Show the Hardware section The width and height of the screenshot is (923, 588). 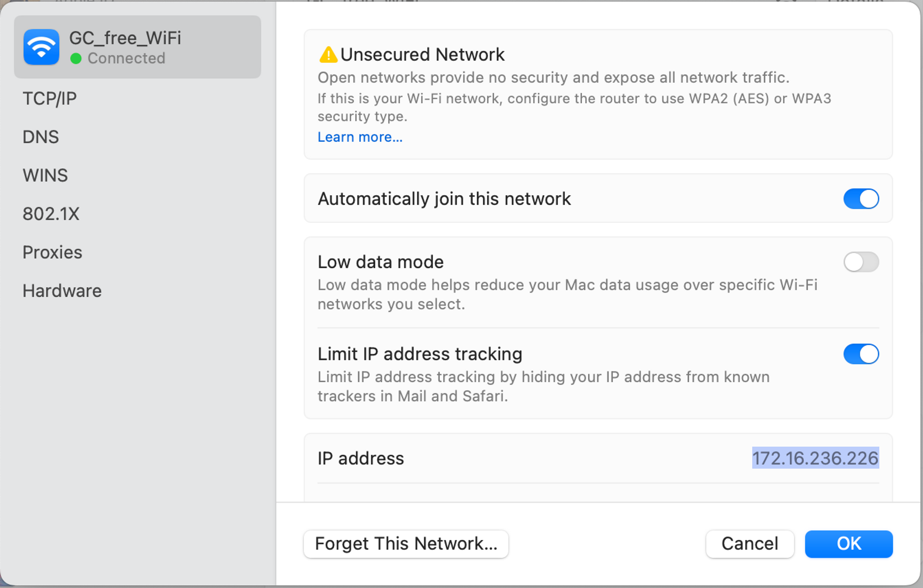point(62,291)
